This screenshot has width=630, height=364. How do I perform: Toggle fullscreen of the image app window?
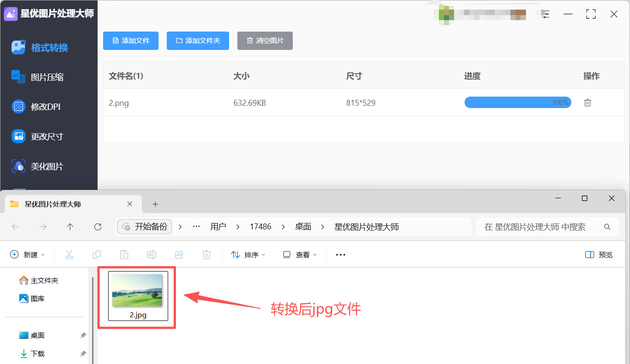[x=591, y=14]
